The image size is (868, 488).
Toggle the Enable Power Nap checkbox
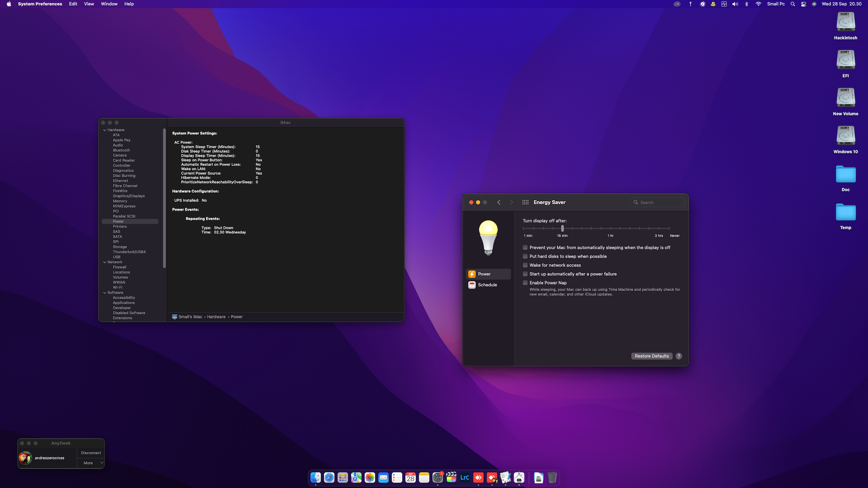[525, 283]
